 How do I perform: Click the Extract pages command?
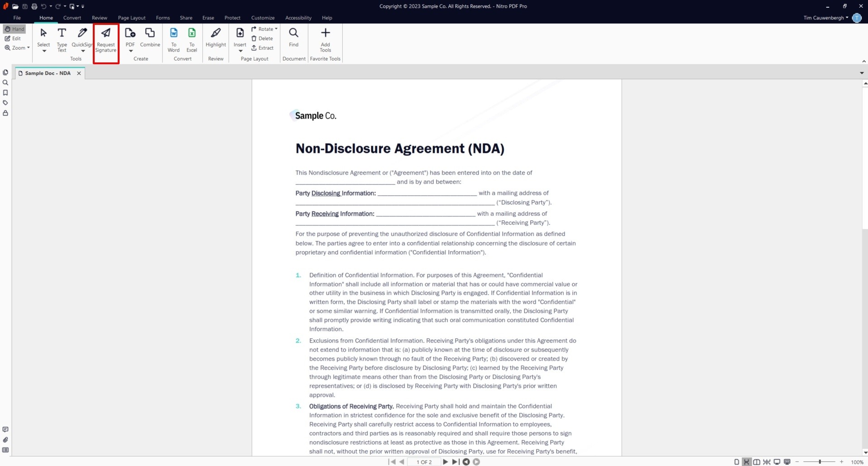tap(266, 48)
